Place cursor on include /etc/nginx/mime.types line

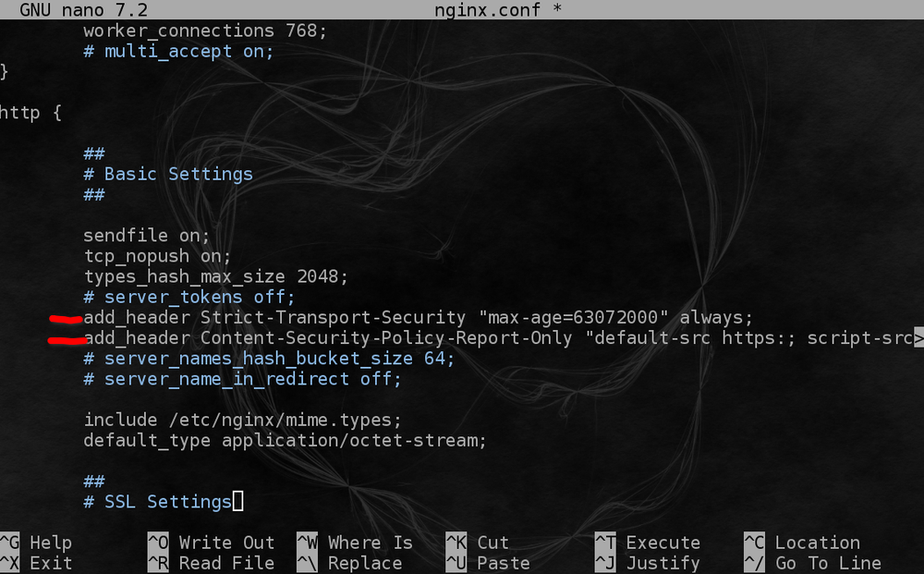242,420
